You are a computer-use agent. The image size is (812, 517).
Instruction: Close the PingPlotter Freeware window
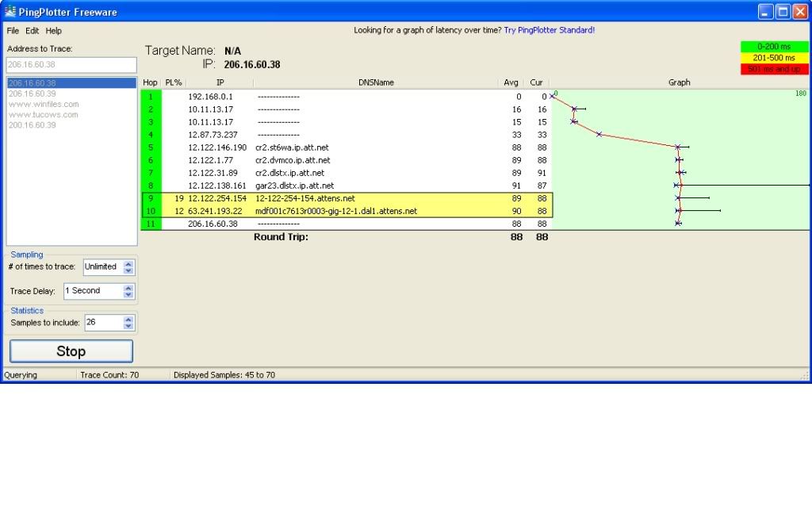coord(800,11)
